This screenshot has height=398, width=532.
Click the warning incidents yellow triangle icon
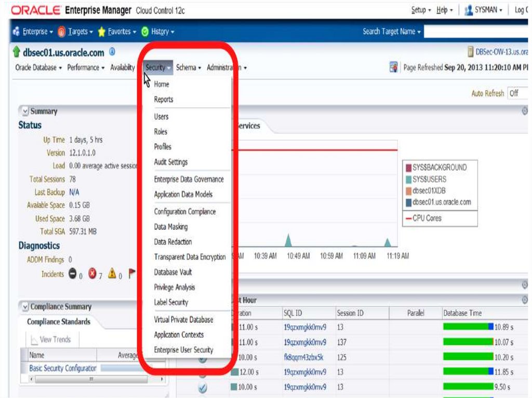click(x=112, y=273)
